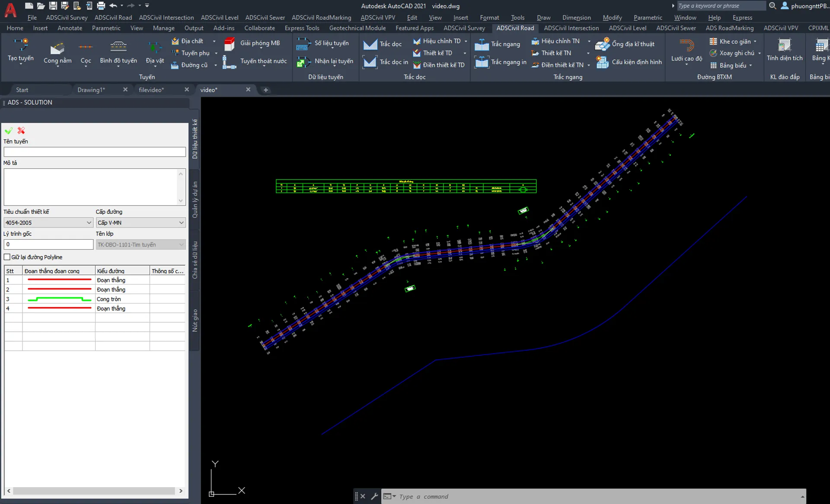Click the Plot print icon in quick access toolbar

click(x=101, y=6)
